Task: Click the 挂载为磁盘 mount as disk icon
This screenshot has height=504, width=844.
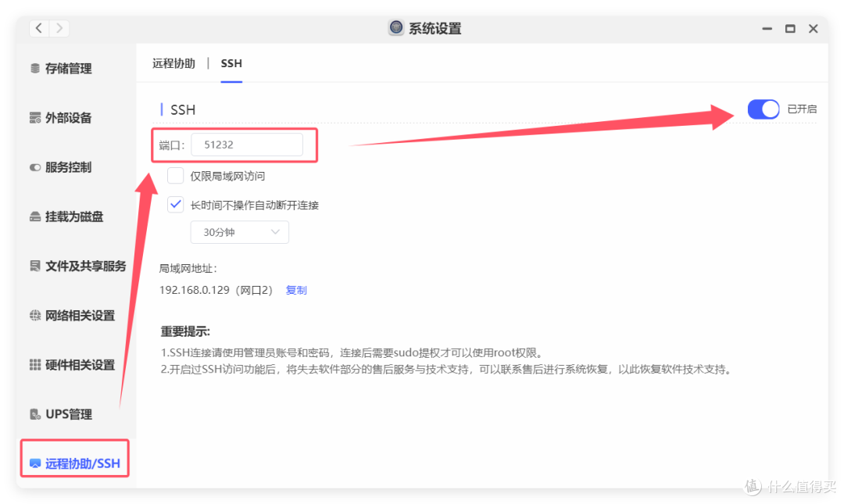Action: click(x=66, y=216)
